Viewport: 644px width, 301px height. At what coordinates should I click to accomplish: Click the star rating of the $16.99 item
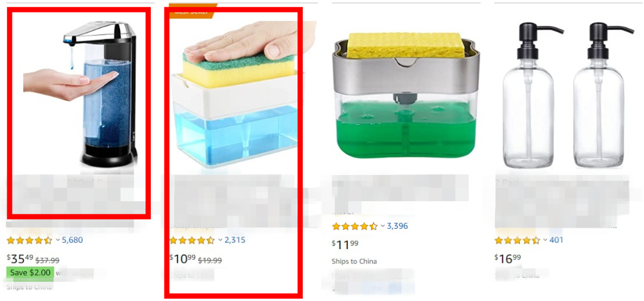[x=518, y=240]
